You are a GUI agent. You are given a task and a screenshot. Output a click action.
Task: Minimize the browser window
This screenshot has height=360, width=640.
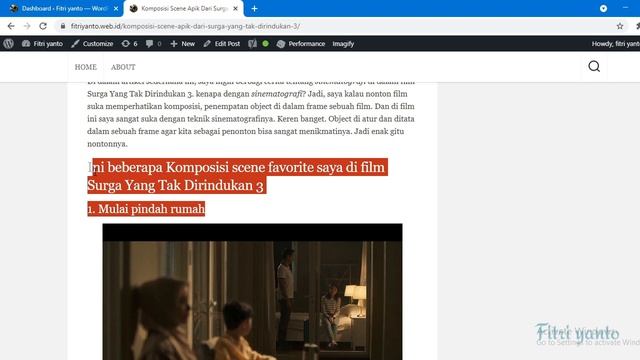point(625,8)
